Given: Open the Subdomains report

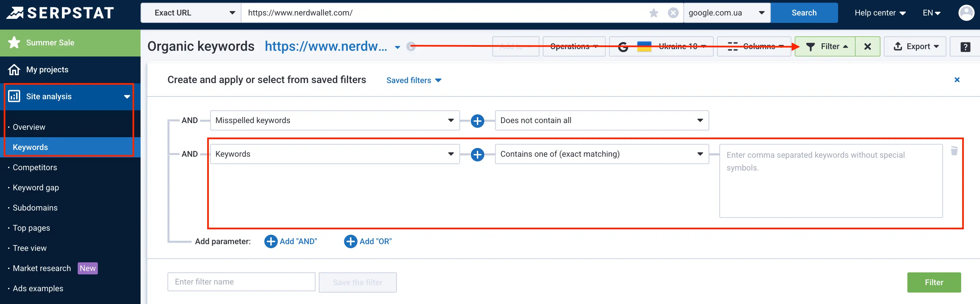Looking at the screenshot, I should coord(35,208).
